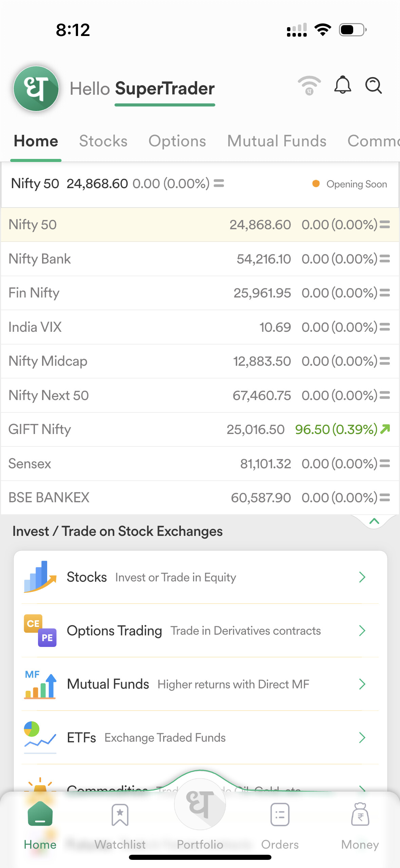
Task: Tap the search magnifier icon
Action: (x=374, y=85)
